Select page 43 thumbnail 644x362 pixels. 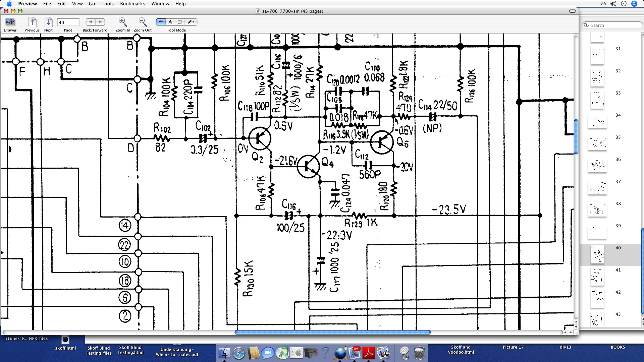(597, 319)
